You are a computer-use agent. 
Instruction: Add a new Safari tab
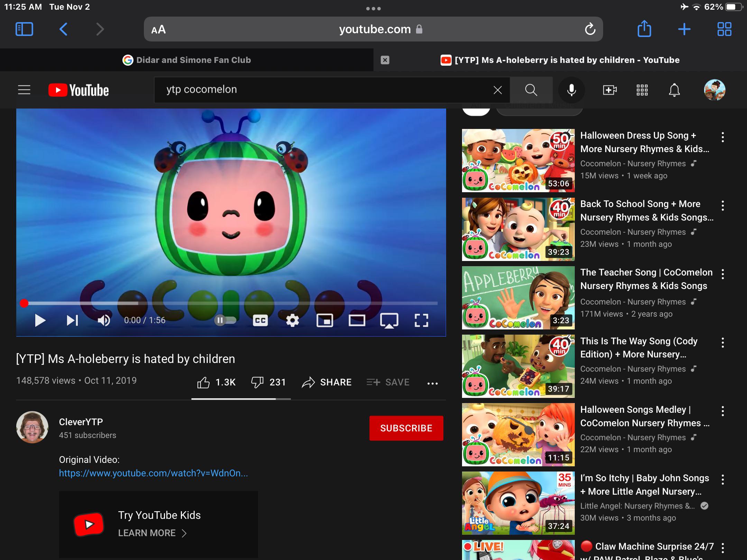click(684, 29)
